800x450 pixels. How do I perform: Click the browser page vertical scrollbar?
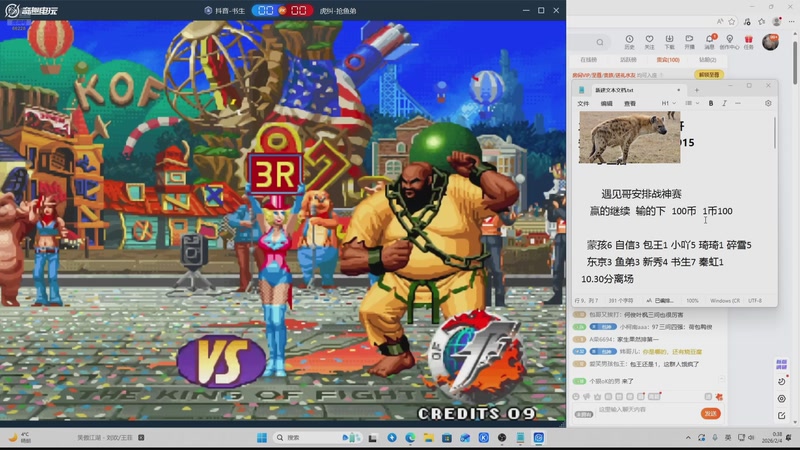tap(795, 61)
